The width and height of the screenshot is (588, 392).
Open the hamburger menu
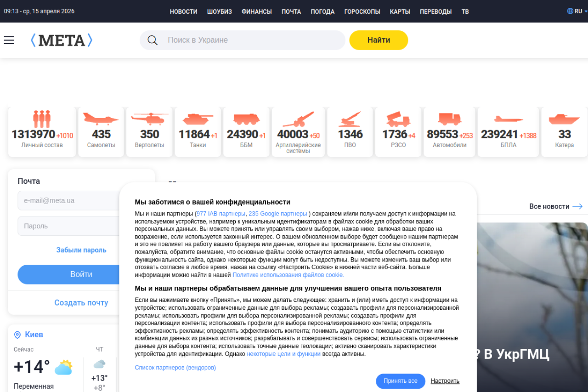(9, 40)
